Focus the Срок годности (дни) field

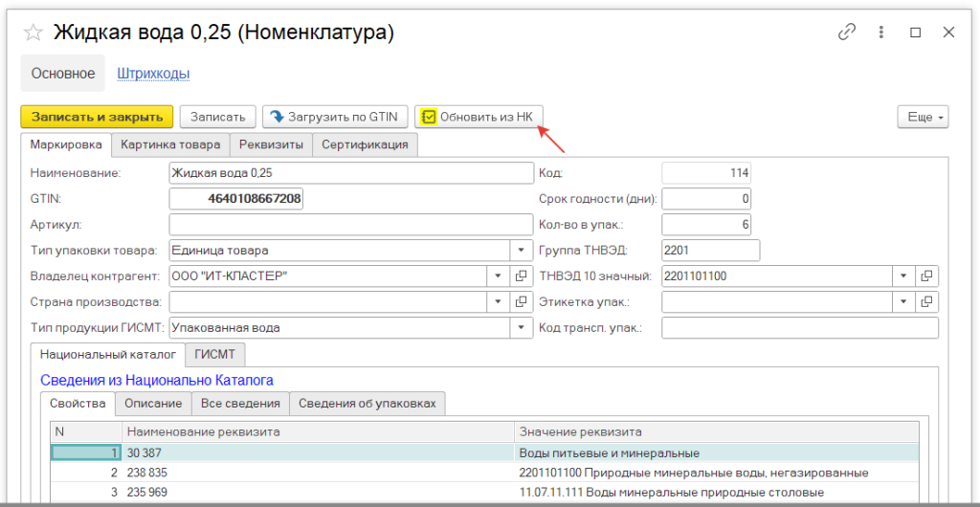[x=706, y=199]
